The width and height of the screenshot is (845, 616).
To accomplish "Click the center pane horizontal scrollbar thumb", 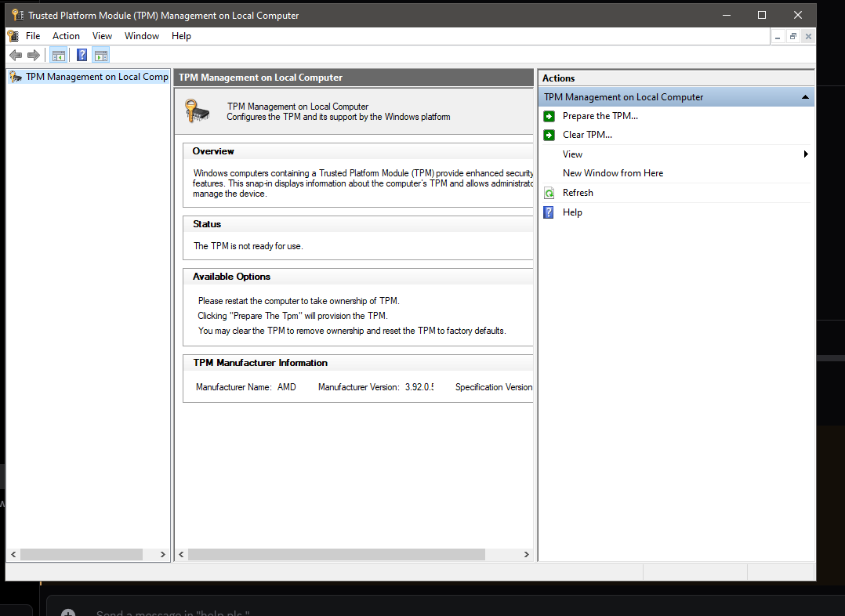I will coord(336,555).
